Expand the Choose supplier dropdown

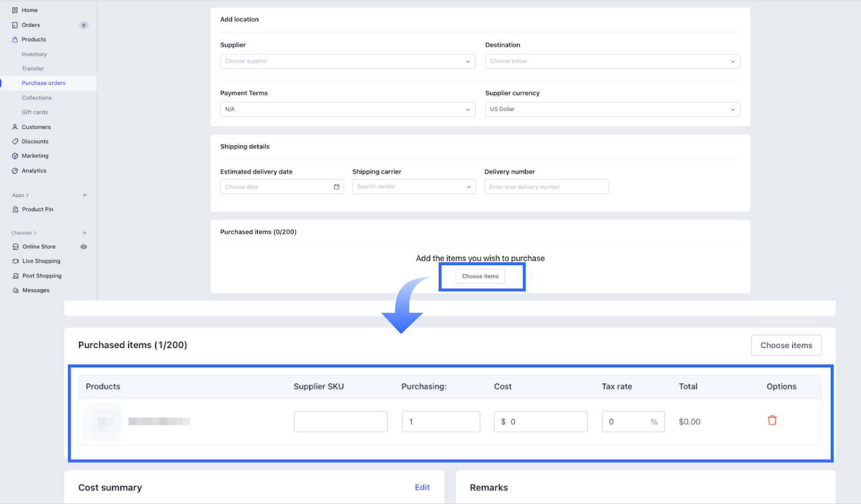coord(347,61)
